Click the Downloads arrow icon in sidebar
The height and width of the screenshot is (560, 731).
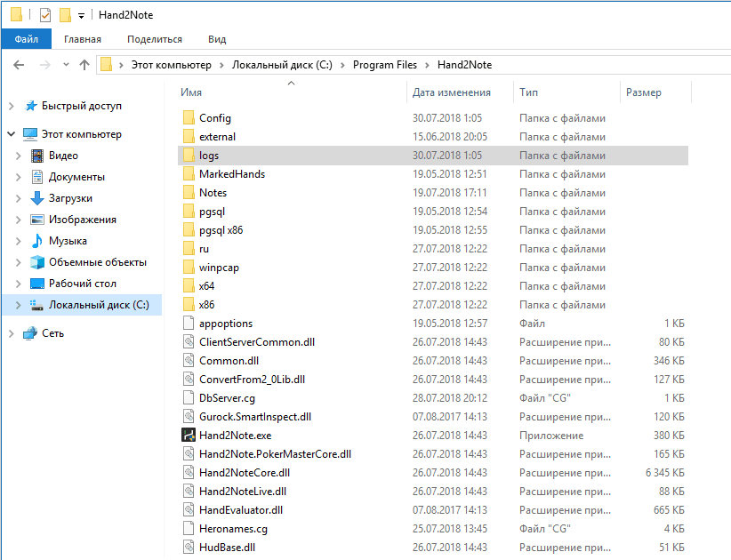point(37,198)
